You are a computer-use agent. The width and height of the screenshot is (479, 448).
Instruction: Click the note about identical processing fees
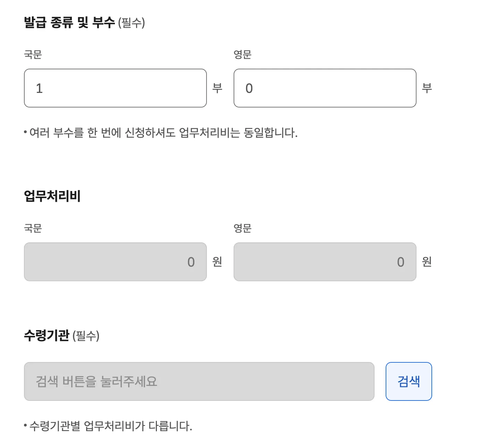coord(161,131)
